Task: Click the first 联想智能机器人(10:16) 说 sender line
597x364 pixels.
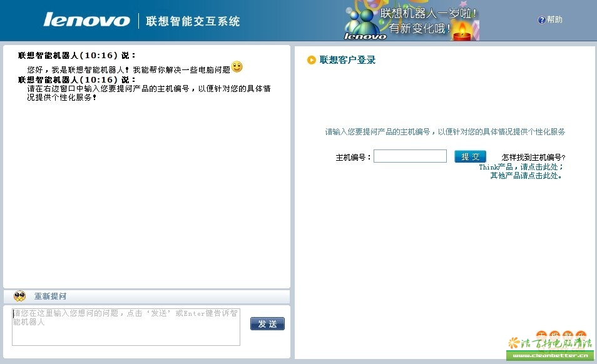Action: coord(76,56)
